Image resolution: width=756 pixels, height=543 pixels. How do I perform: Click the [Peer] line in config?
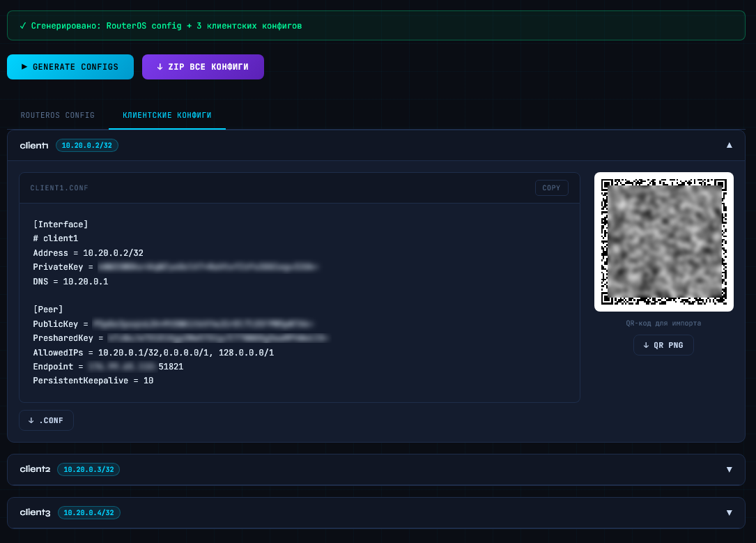click(x=48, y=309)
